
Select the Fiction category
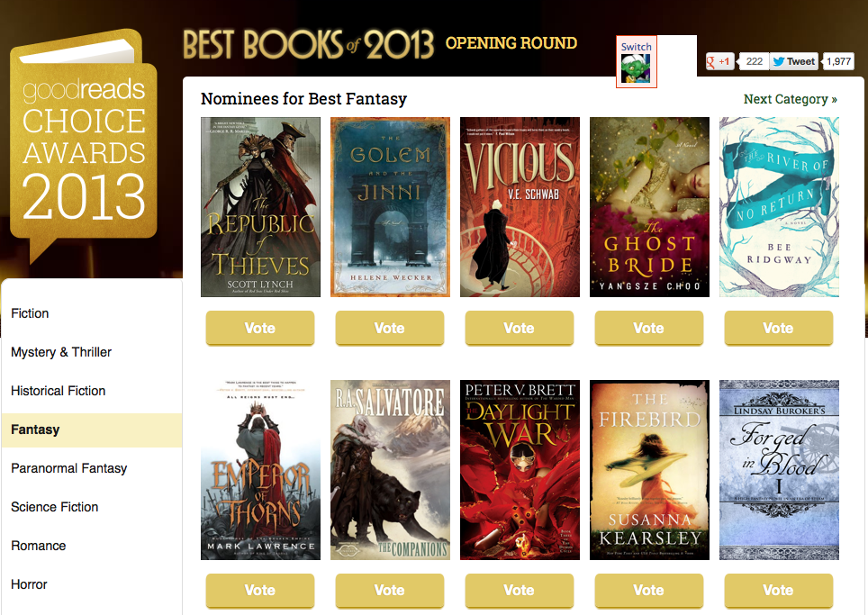30,313
